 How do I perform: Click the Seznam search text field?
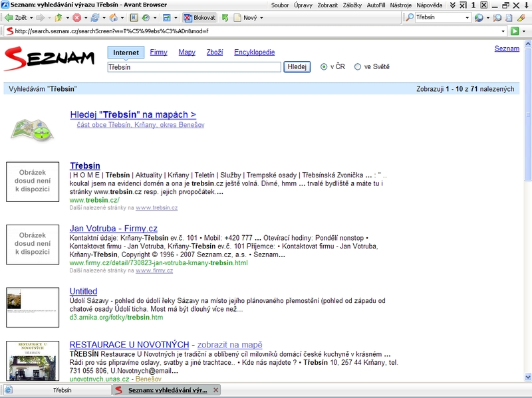(x=194, y=67)
